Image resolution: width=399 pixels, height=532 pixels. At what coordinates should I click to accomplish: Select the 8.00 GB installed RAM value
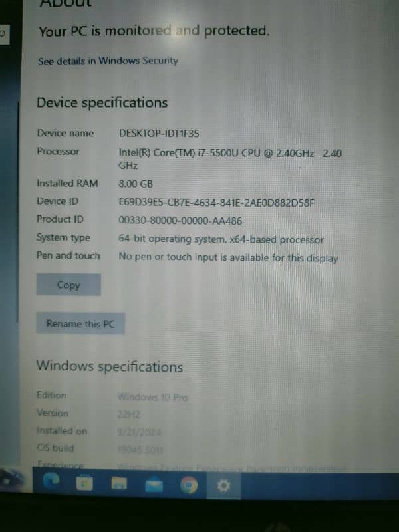click(x=136, y=184)
